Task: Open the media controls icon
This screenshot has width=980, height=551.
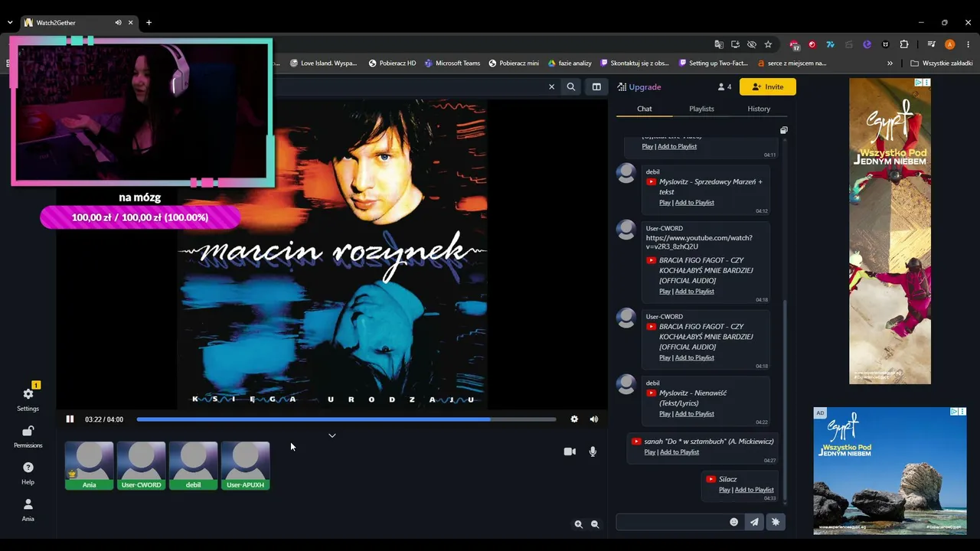Action: click(x=932, y=44)
